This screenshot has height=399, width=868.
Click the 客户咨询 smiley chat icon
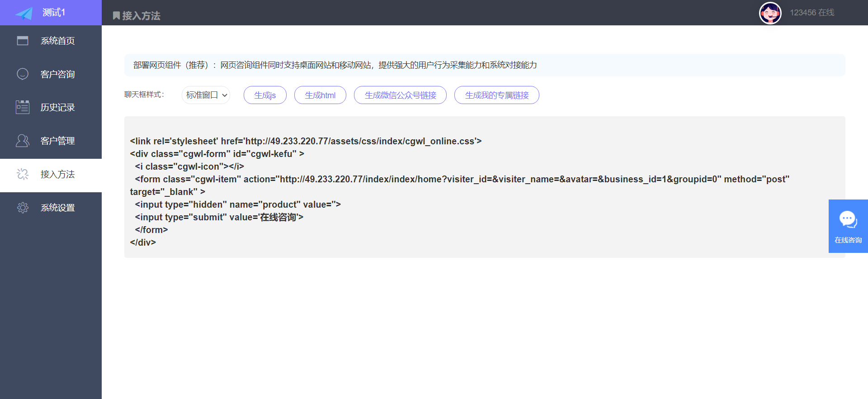click(23, 74)
